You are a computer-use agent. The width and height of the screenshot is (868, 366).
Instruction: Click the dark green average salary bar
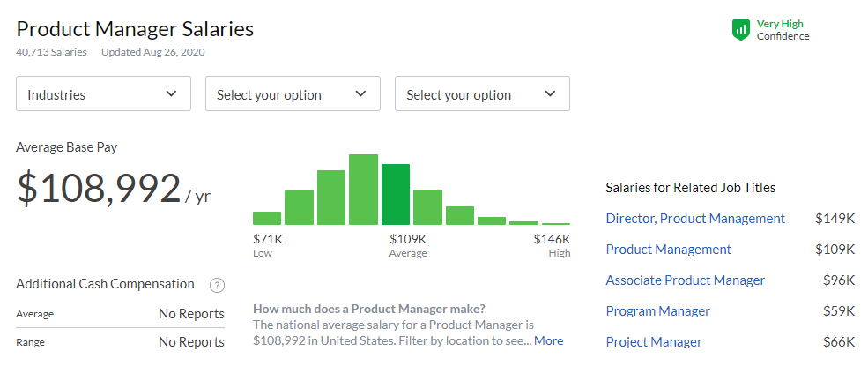tap(396, 195)
